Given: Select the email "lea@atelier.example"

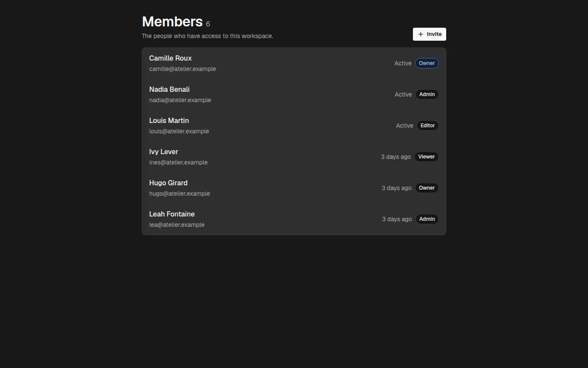Looking at the screenshot, I should 177,225.
